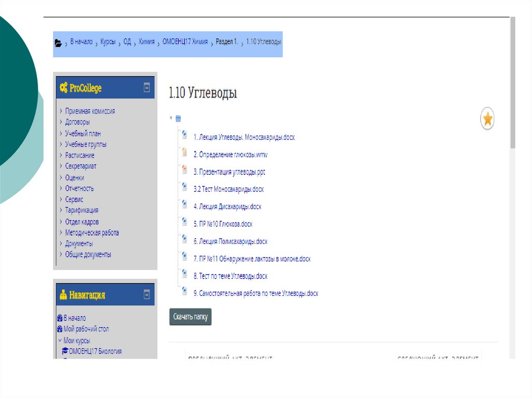Click docx icon for Тест по теме Углеводы

(x=184, y=273)
